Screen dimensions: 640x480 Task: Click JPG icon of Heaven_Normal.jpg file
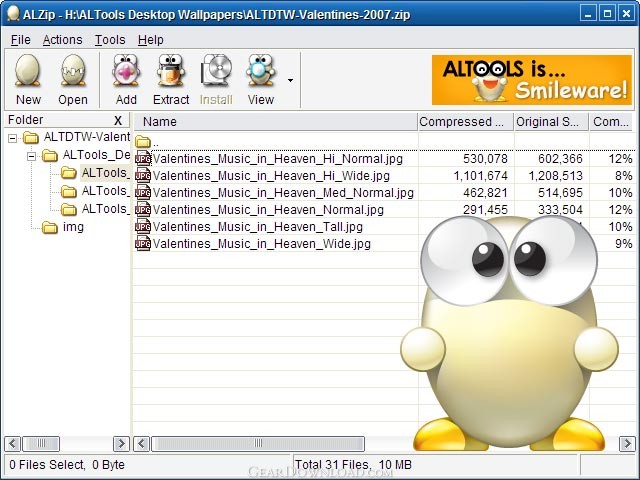[143, 209]
